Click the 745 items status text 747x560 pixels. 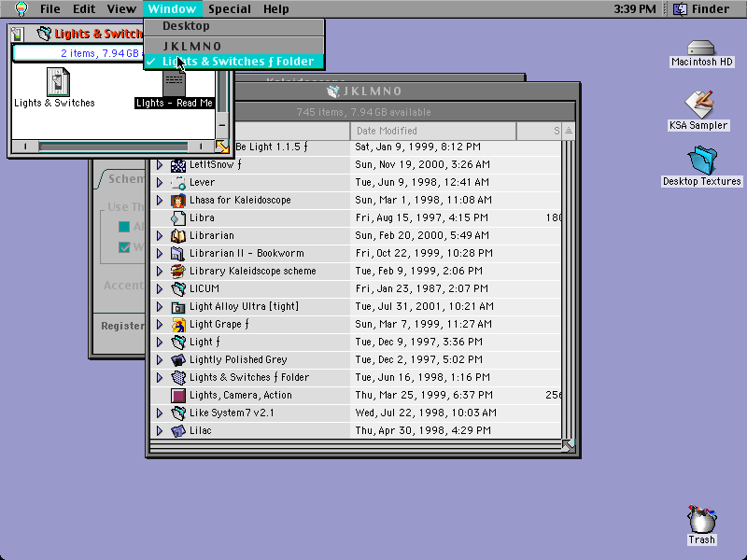363,112
